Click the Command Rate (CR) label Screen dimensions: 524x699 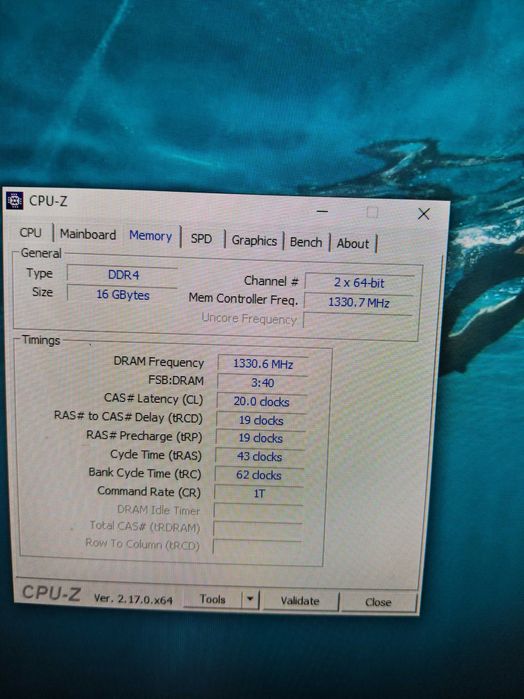click(149, 492)
